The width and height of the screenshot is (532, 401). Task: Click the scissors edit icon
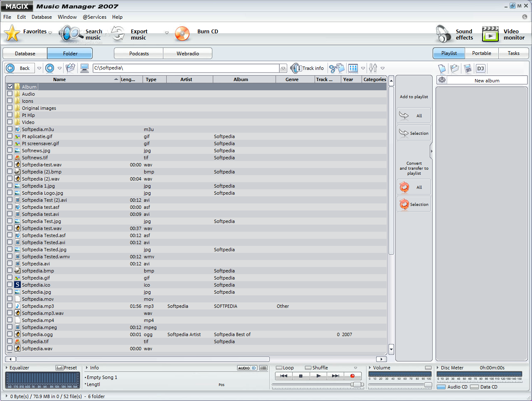tap(337, 68)
